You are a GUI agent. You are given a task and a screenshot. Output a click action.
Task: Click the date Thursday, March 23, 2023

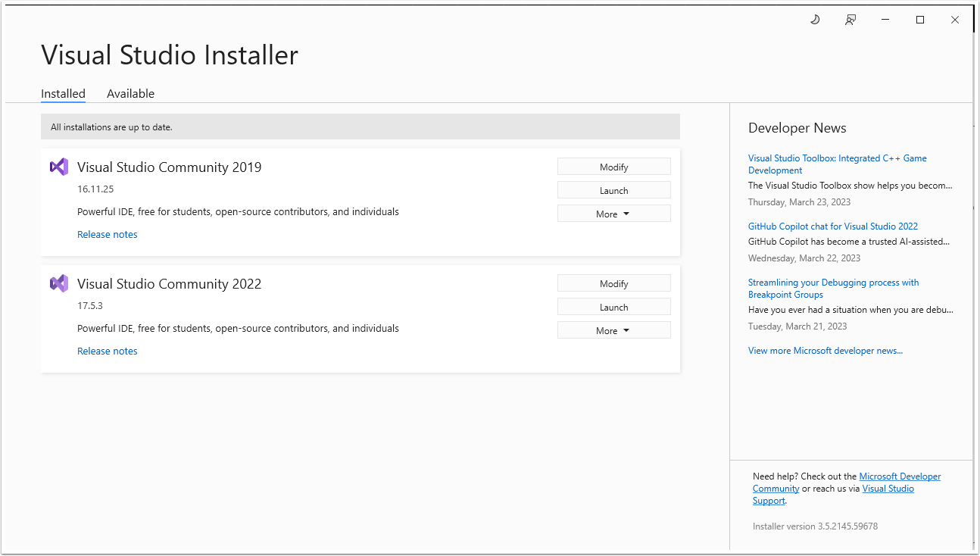[799, 202]
